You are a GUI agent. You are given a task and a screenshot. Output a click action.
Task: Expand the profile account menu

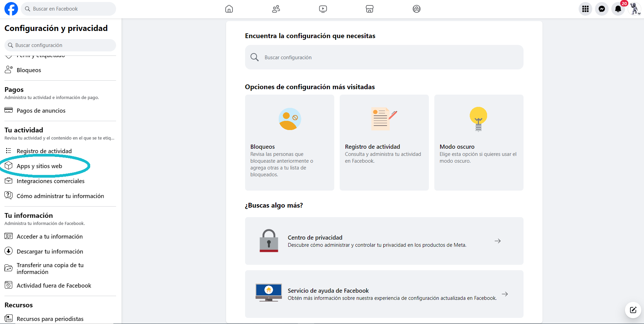pos(634,9)
